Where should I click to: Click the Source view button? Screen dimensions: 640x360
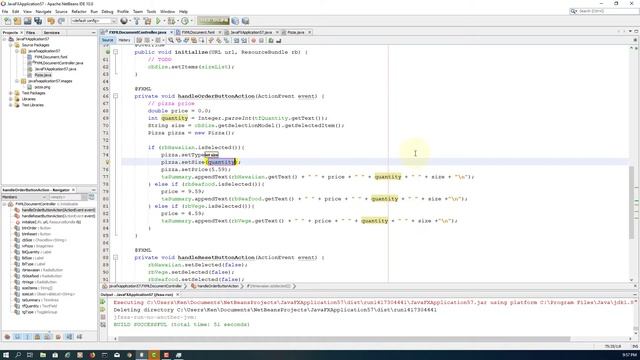[108, 40]
